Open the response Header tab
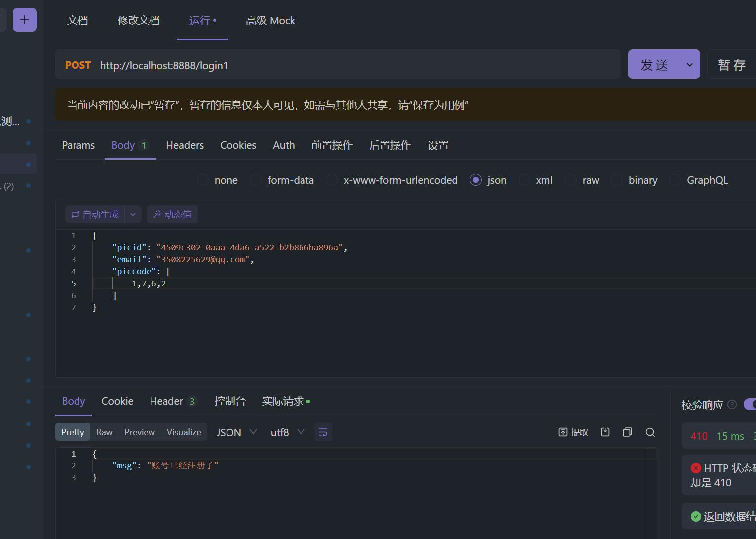756x539 pixels. click(173, 401)
